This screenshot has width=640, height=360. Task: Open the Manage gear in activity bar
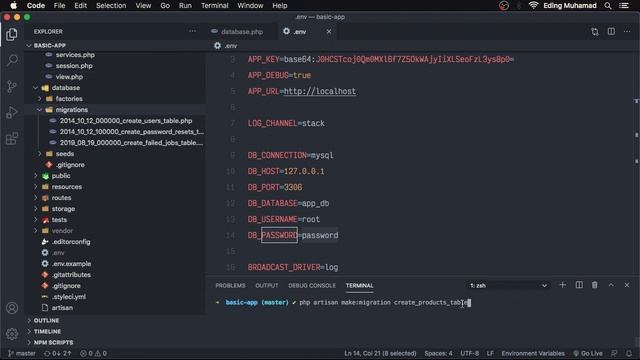click(x=12, y=334)
